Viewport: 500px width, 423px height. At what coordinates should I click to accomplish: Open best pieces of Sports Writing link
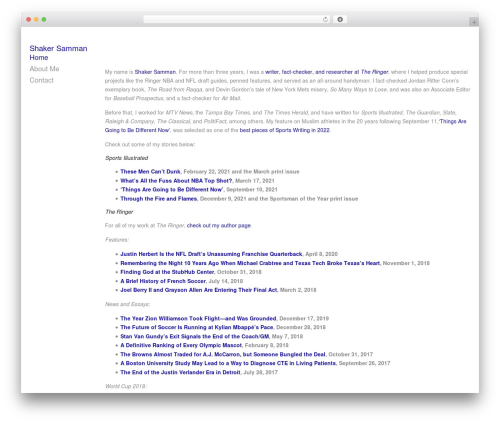285,130
